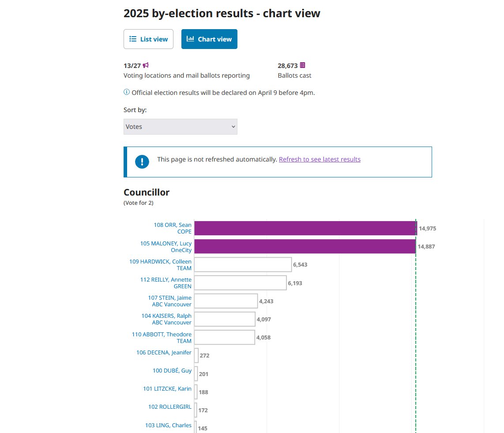Viewport: 504px width, 433px height.
Task: Click the list icon in List view button
Action: pyautogui.click(x=133, y=39)
